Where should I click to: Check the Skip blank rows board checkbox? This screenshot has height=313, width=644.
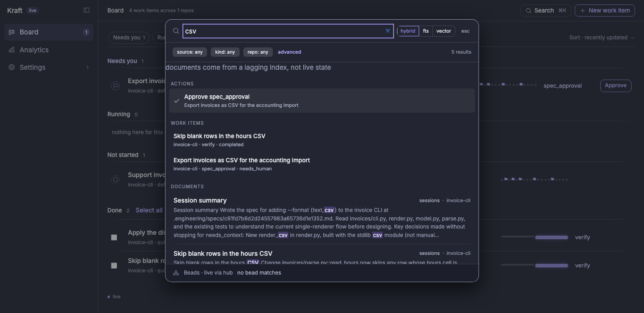(114, 266)
